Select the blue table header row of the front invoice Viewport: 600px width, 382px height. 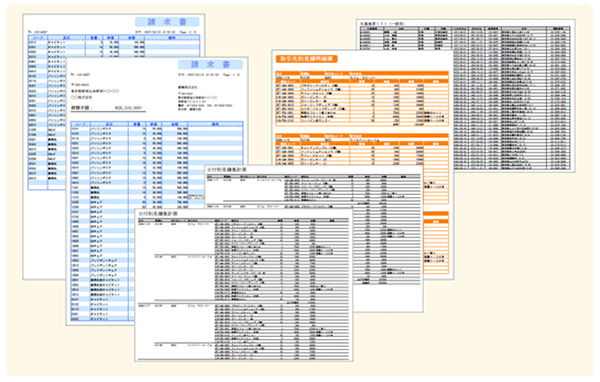[157, 124]
